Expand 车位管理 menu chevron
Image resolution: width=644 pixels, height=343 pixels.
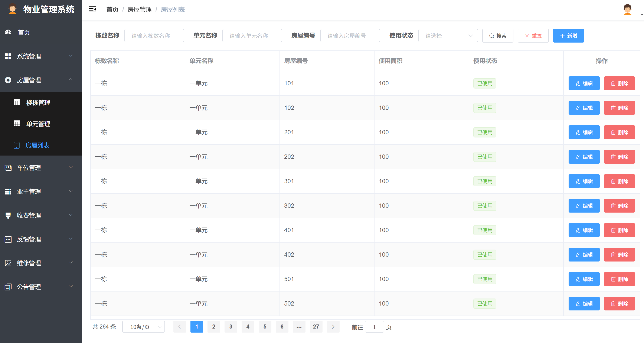(x=71, y=167)
